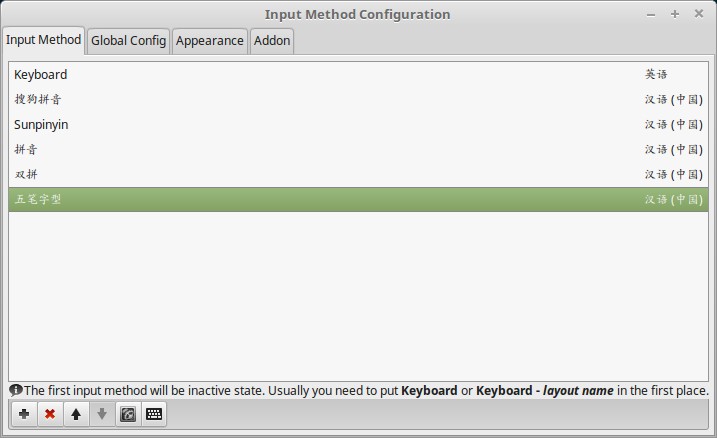Open the Appearance tab
Viewport: 717px width, 438px height.
click(209, 41)
